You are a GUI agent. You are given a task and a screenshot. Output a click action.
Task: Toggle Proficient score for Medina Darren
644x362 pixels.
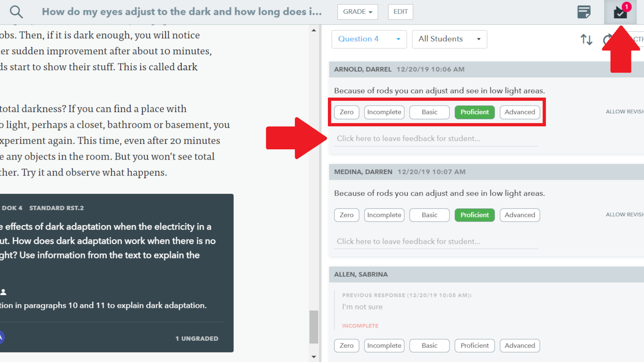tap(475, 215)
